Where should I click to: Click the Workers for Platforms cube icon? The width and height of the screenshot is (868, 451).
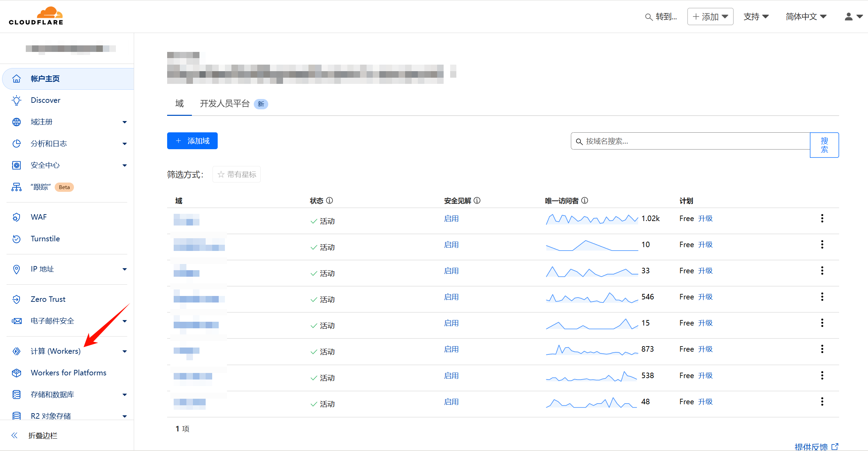tap(17, 373)
